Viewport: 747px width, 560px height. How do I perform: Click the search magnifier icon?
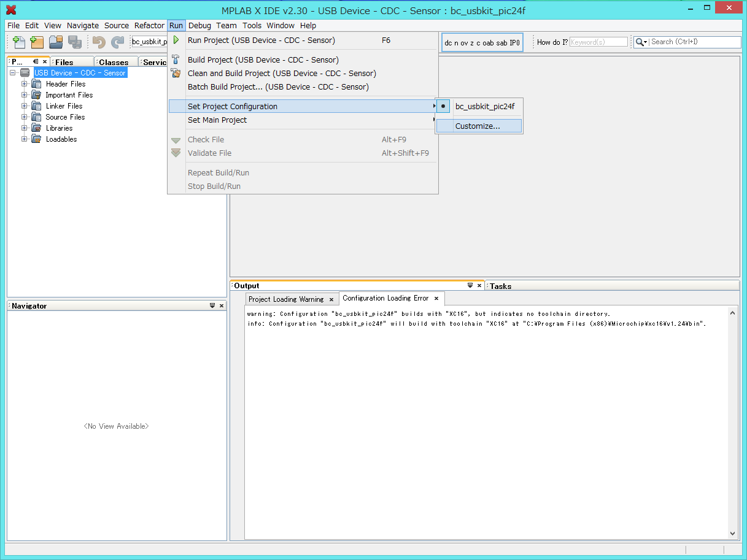tap(641, 42)
